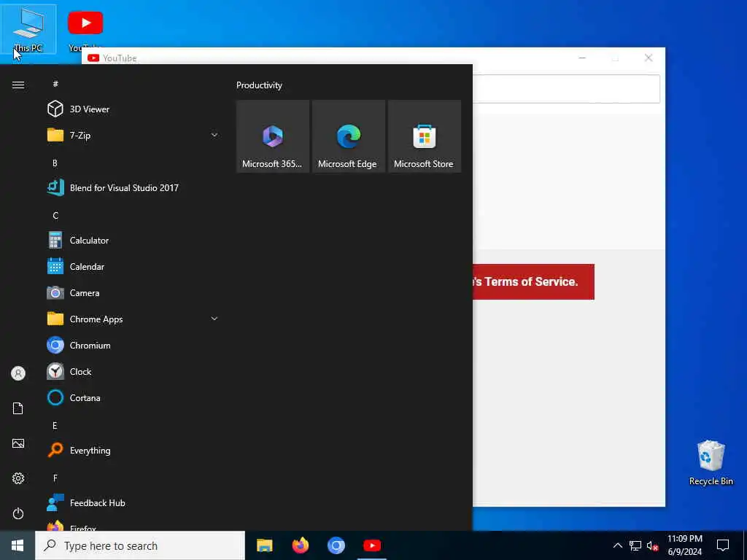The width and height of the screenshot is (747, 560).
Task: Click the B letter header
Action: click(55, 163)
